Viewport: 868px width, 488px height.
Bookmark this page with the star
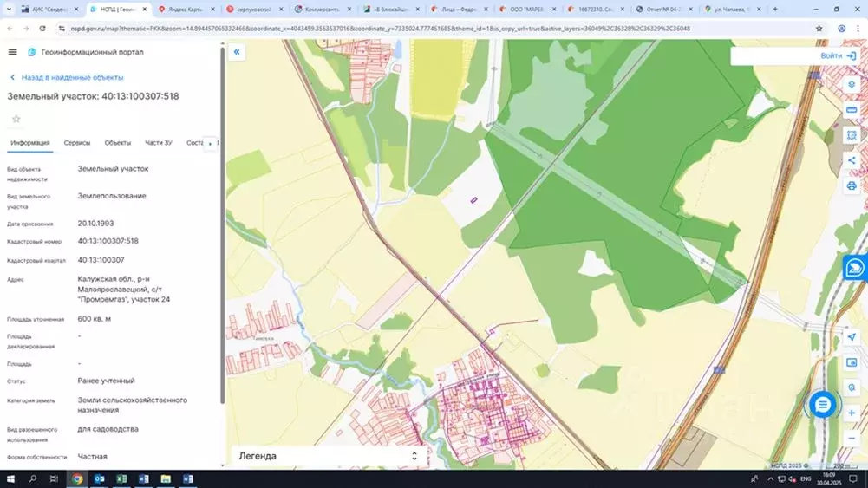(x=819, y=29)
